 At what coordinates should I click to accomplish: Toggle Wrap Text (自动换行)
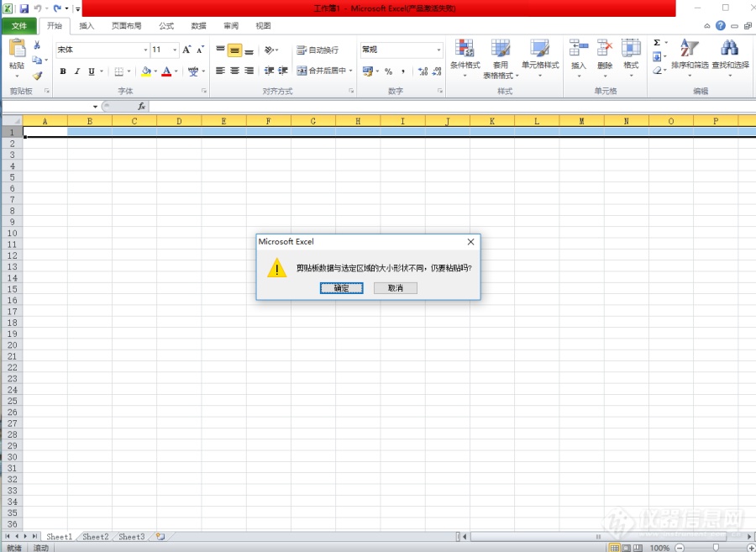click(318, 50)
